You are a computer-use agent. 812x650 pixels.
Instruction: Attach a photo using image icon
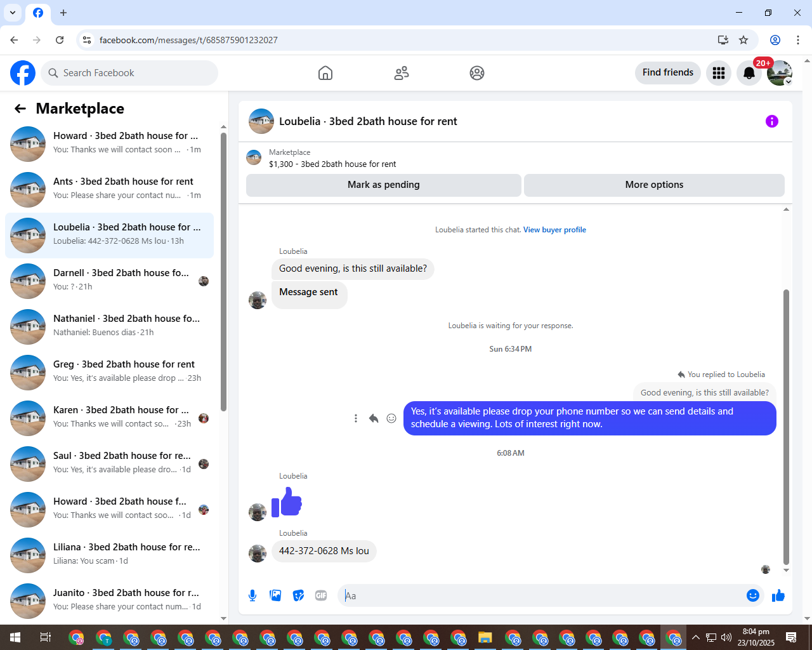click(x=275, y=595)
